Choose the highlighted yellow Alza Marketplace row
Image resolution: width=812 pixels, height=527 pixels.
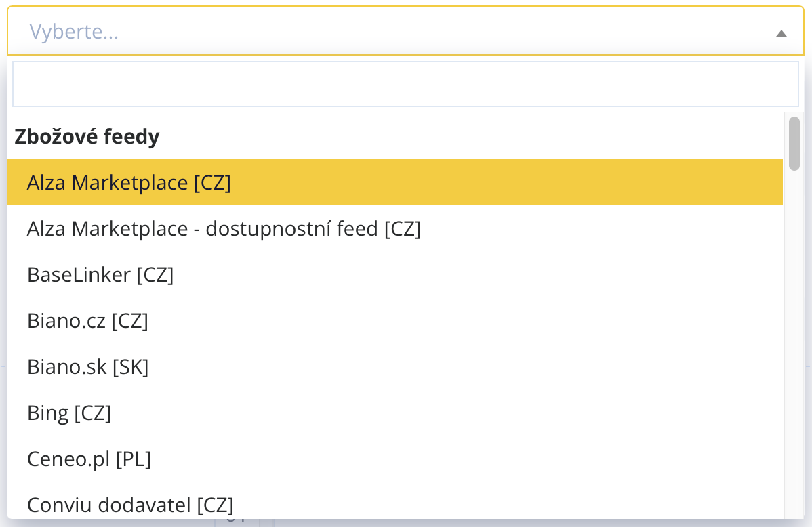coord(394,182)
